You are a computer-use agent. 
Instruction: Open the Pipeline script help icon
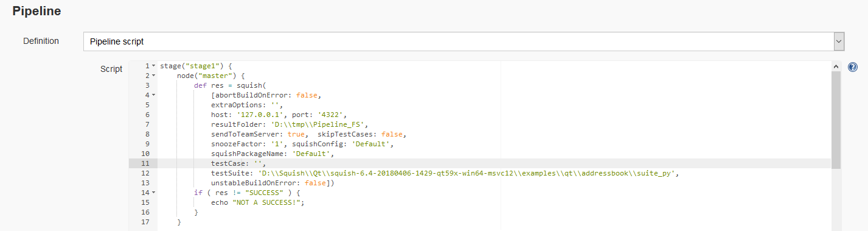tap(853, 66)
